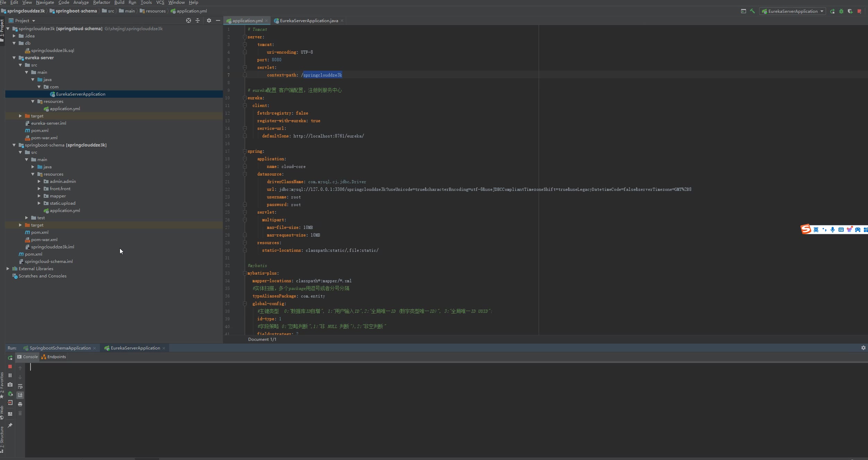
Task: Stop the running application from top toolbar
Action: click(859, 11)
